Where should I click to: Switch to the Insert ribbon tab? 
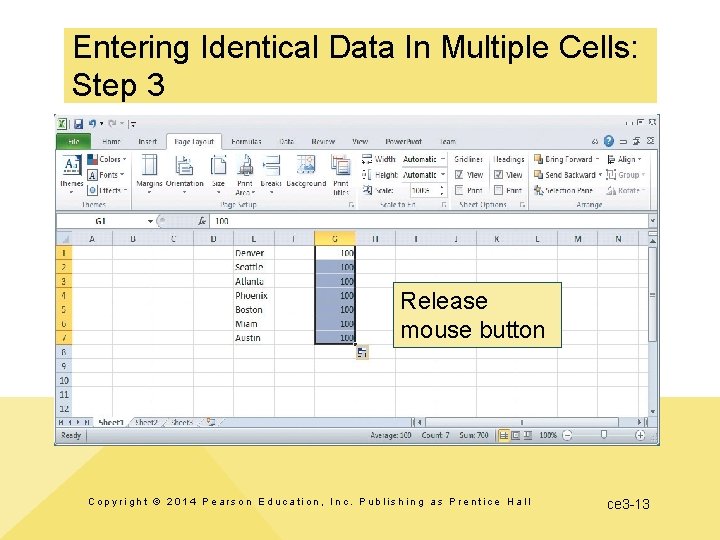point(147,141)
